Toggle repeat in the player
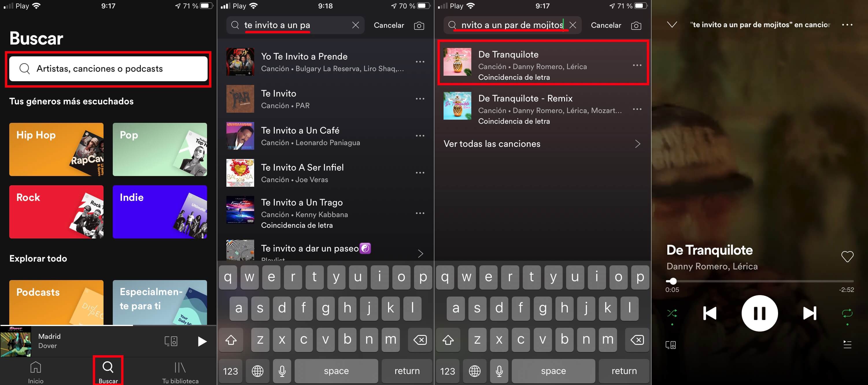The image size is (868, 385). pyautogui.click(x=847, y=313)
